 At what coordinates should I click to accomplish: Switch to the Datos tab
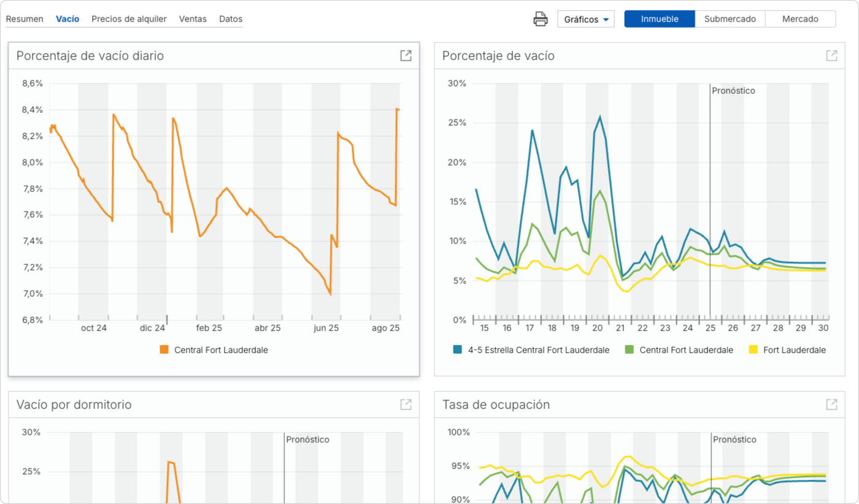[x=231, y=19]
